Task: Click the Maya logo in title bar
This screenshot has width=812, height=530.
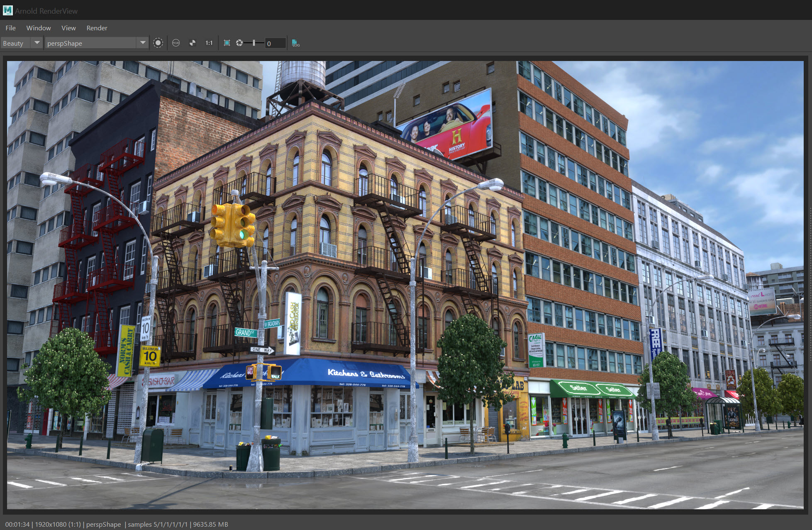Action: (7, 10)
